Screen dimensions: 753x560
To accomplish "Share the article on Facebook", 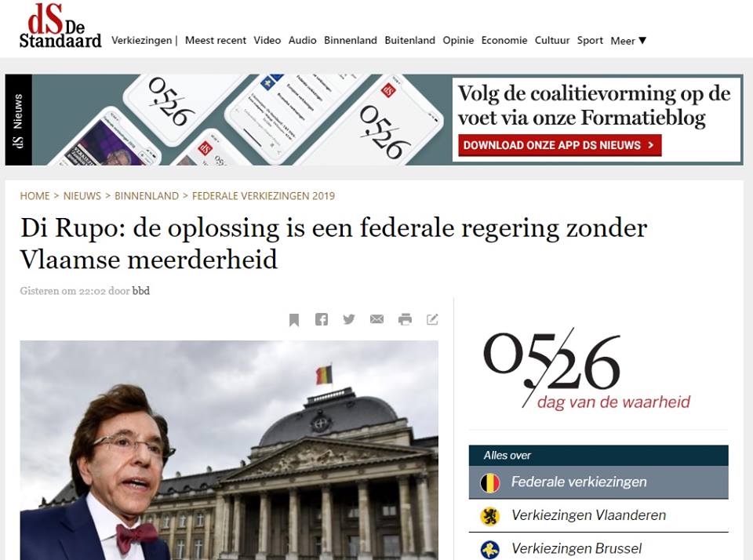I will pos(322,319).
